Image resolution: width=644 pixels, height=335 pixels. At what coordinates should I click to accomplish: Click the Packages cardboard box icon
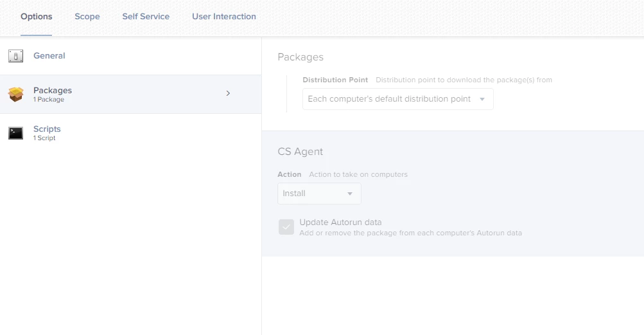pos(15,95)
